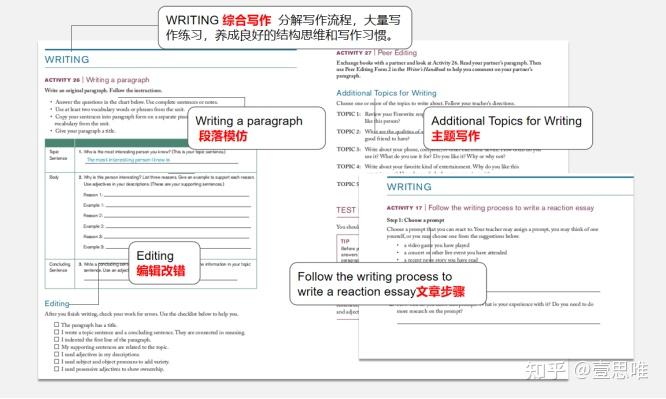This screenshot has height=399, width=666.
Task: Check 'supporting sentences are related to topic' box
Action: pyautogui.click(x=56, y=347)
